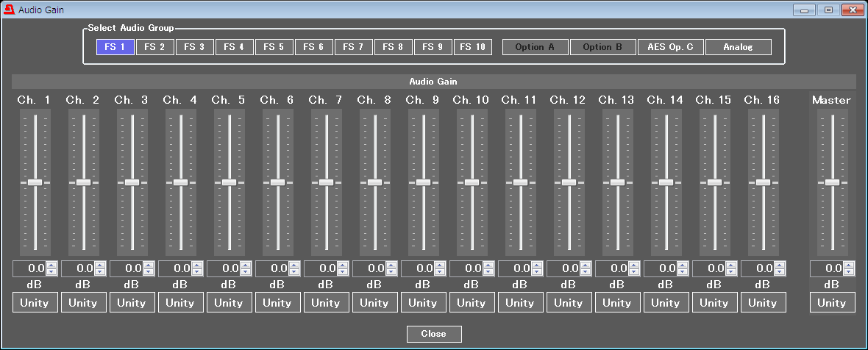Image resolution: width=868 pixels, height=350 pixels.
Task: Decrease Ch. 16 gain with down arrow
Action: [780, 272]
